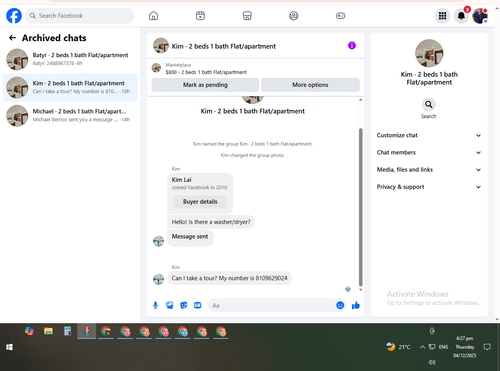Image resolution: width=500 pixels, height=371 pixels.
Task: Click the chat scrollbar
Action: click(360, 207)
